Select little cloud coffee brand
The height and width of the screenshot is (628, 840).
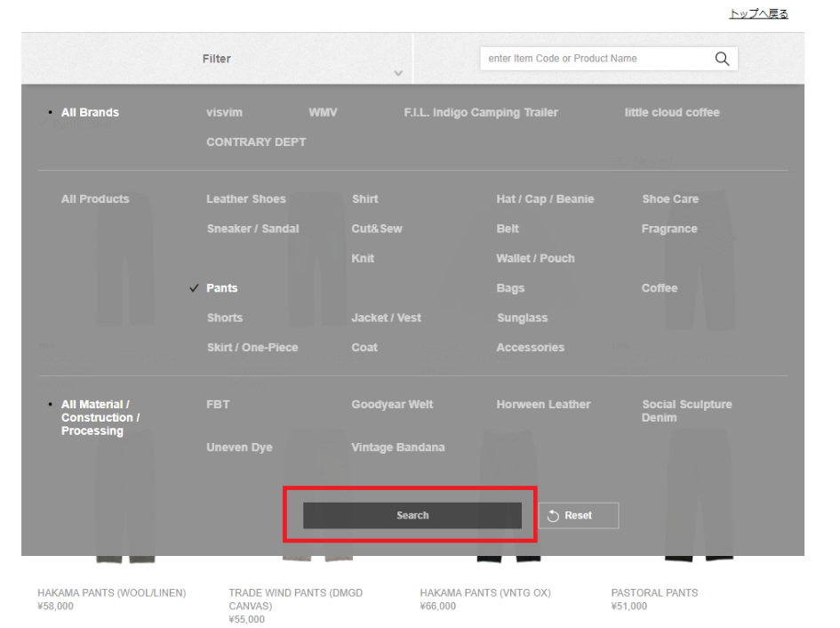(x=672, y=113)
